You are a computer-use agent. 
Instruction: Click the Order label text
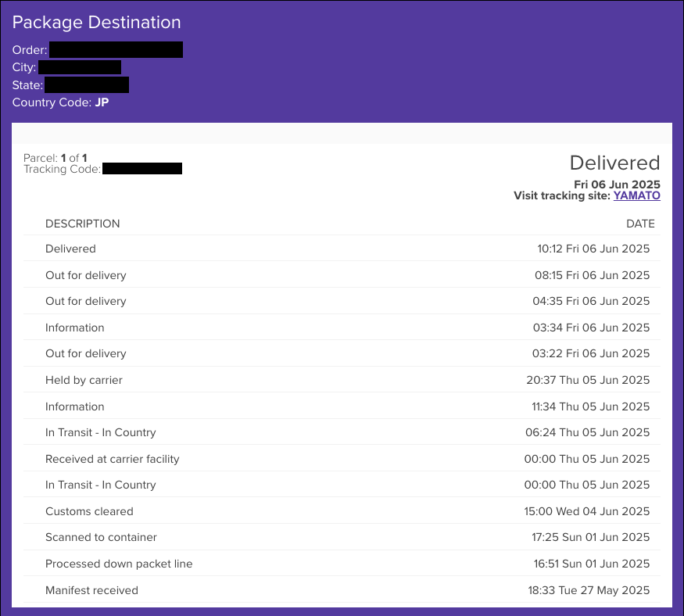[x=30, y=50]
